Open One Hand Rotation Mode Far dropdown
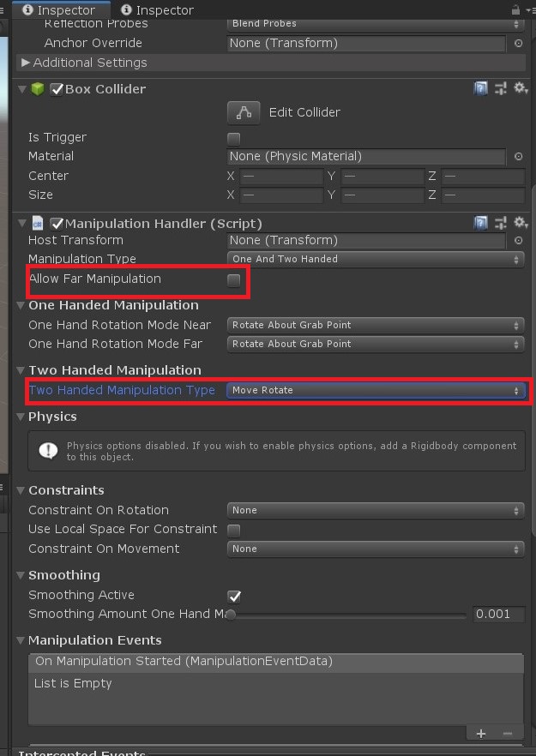 pos(376,344)
